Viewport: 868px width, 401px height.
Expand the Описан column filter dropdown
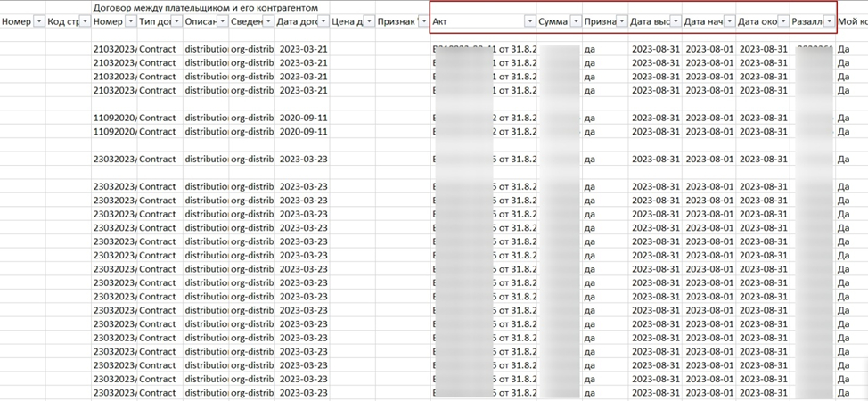(x=223, y=21)
